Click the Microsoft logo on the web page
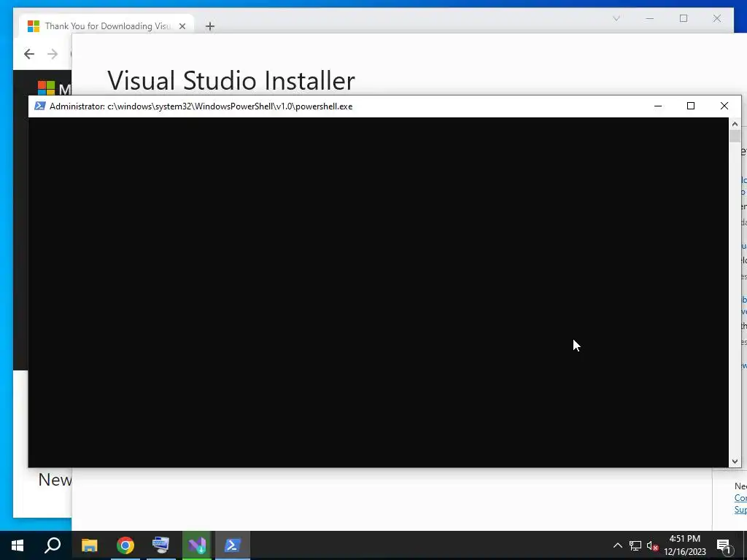This screenshot has height=560, width=747. tap(46, 88)
